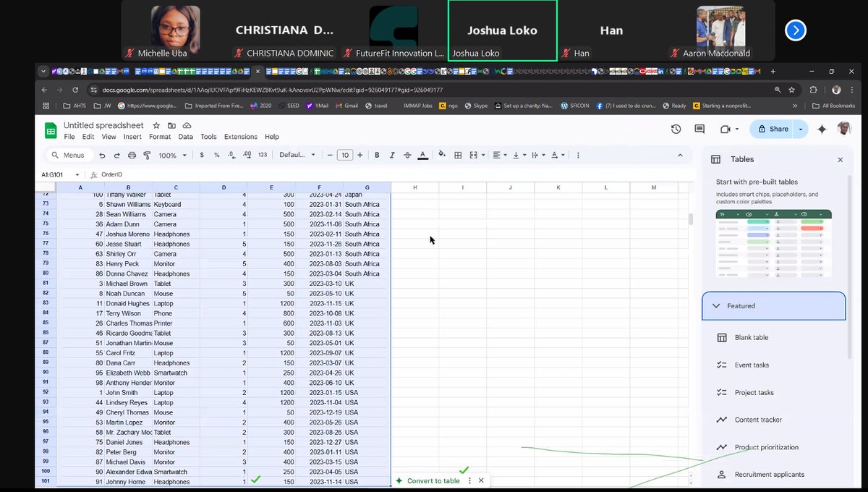Open the three-dot more toolbar options
Viewport: 868px width, 492px height.
tap(578, 155)
